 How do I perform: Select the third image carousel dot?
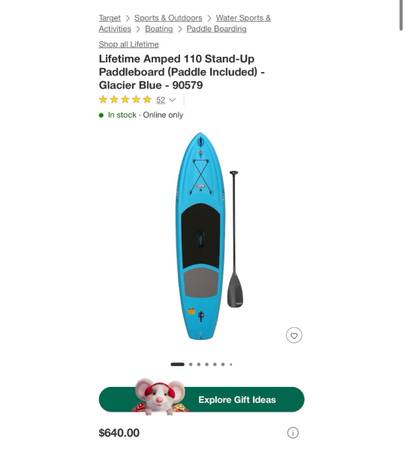coord(199,364)
